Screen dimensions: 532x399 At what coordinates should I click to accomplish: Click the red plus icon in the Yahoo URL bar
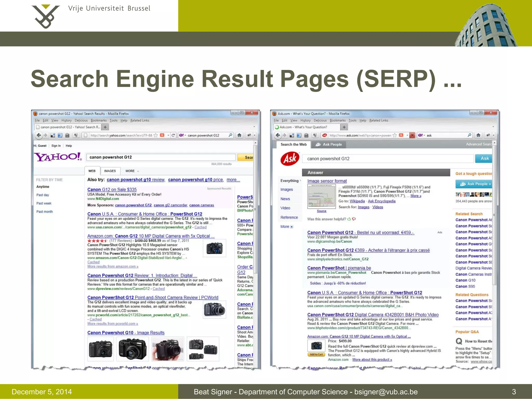[162, 135]
